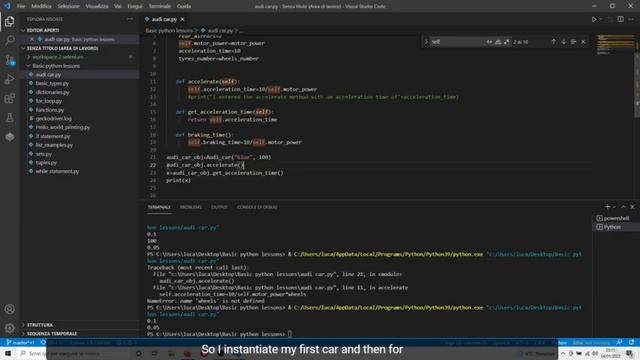Open the Search view in activity bar
640x360 pixels.
pos(9,40)
